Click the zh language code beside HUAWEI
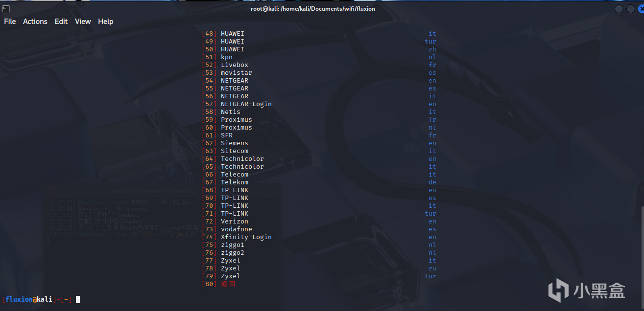This screenshot has width=644, height=311. tap(432, 49)
